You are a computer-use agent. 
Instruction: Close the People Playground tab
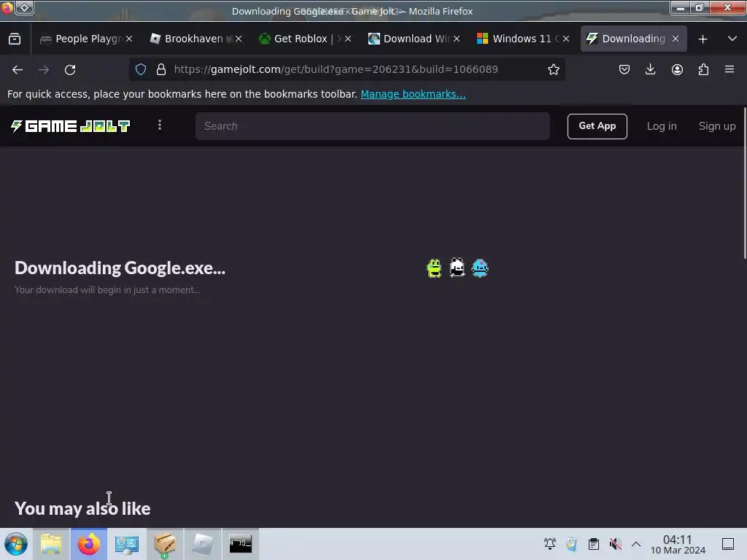pos(129,39)
